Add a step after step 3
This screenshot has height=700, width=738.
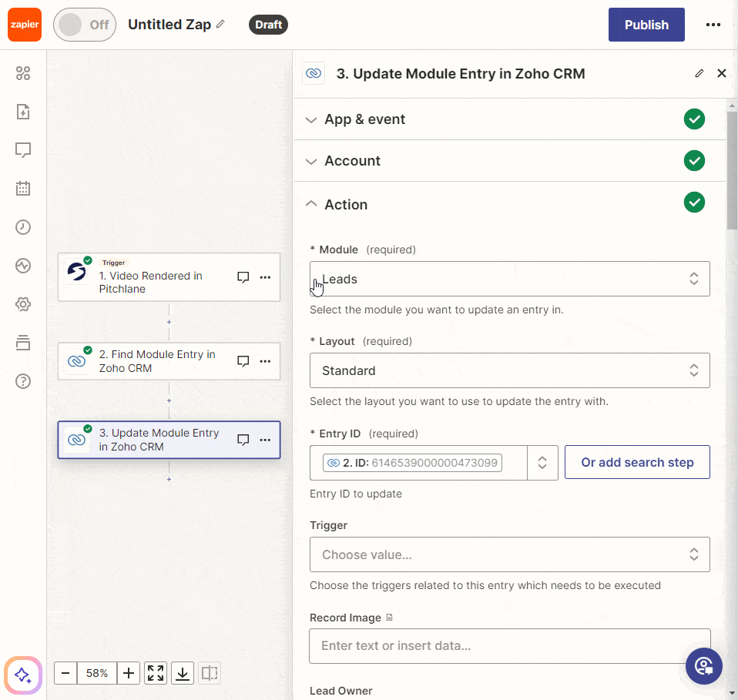pyautogui.click(x=169, y=479)
